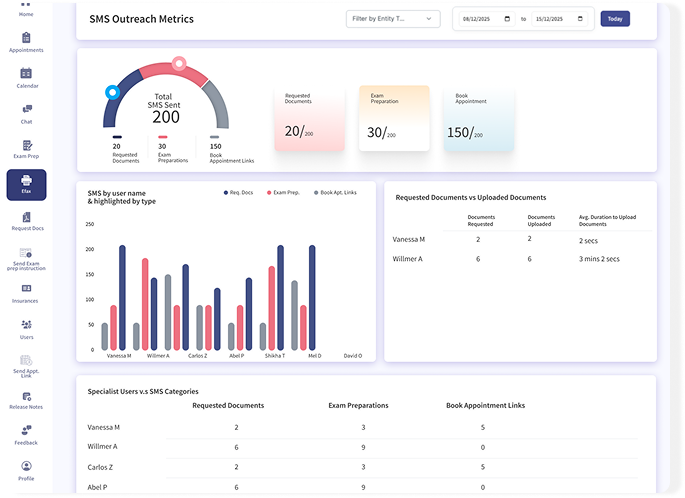Open the Exam Prep sidebar icon
Screen dimensions: 685x498
pyautogui.click(x=27, y=145)
